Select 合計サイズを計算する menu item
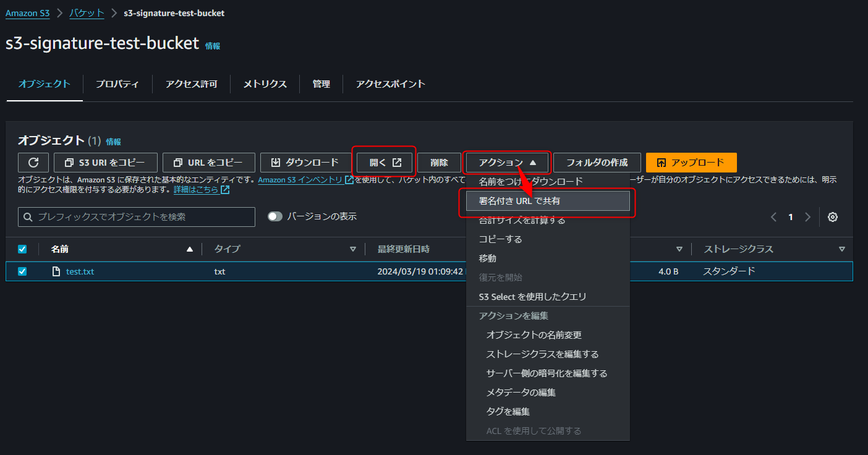Screen dimensions: 868x455 548,220
